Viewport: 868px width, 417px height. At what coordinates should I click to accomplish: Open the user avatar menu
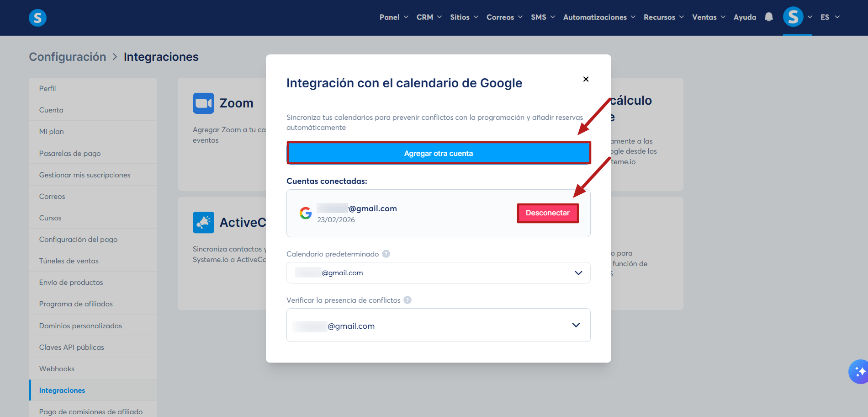point(798,17)
